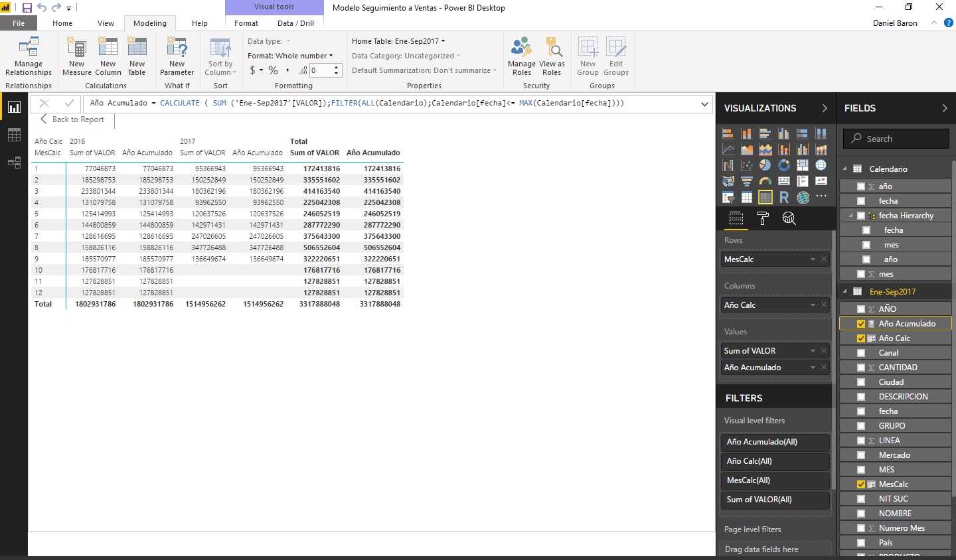Collapse the Calendario table in Fields
The image size is (956, 560).
click(845, 169)
